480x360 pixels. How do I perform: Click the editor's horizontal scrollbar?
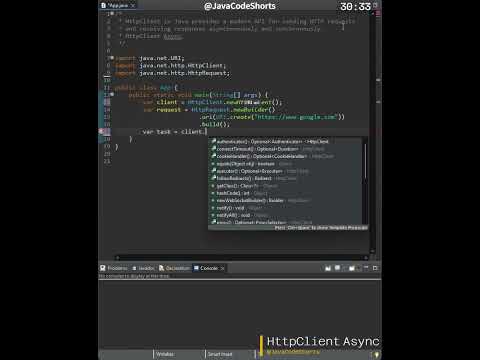[x=242, y=258]
